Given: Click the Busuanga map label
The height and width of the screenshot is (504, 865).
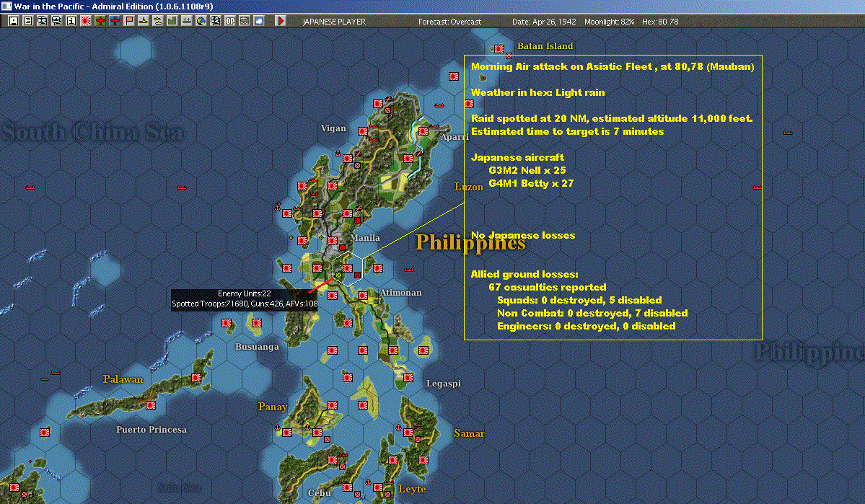Looking at the screenshot, I should (257, 347).
